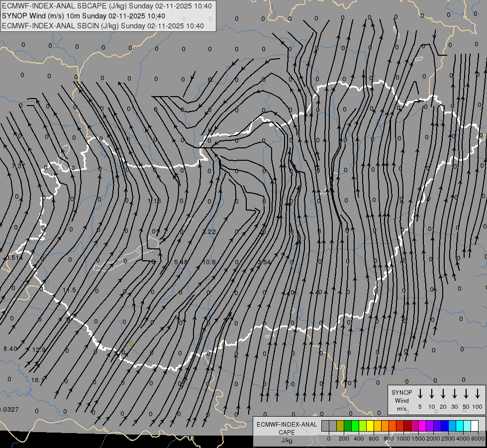
Task: Pick the yellow-green swatch in the CAPE scale
Action: click(363, 426)
